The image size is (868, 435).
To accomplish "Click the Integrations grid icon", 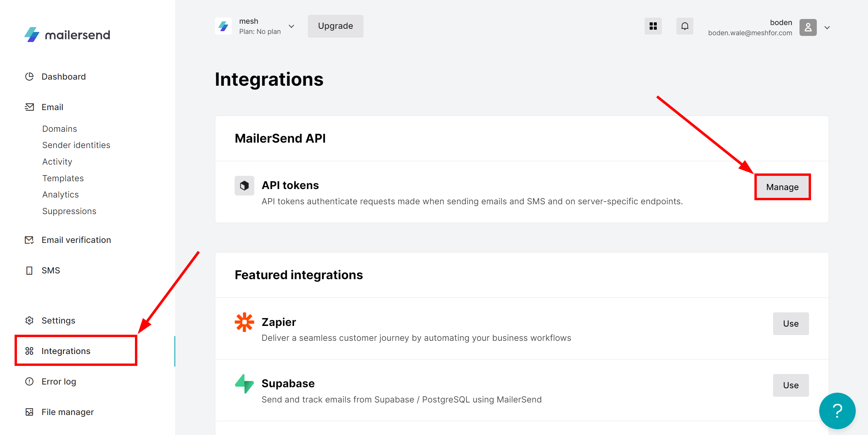I will (x=29, y=351).
